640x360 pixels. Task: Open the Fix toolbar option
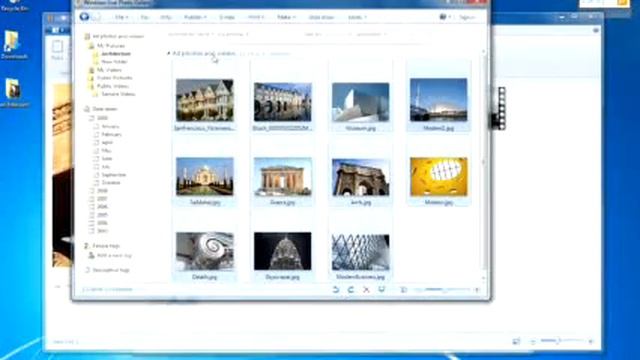(x=144, y=17)
